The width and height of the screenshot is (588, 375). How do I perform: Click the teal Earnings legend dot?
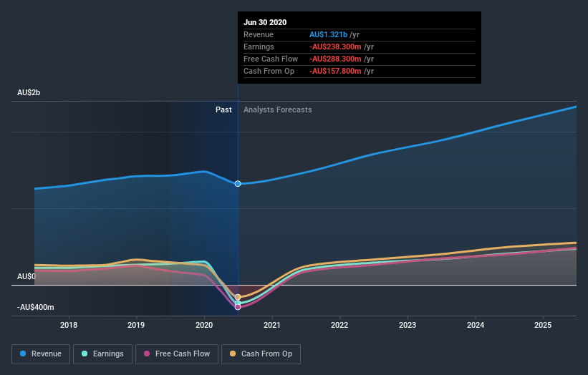pos(85,354)
